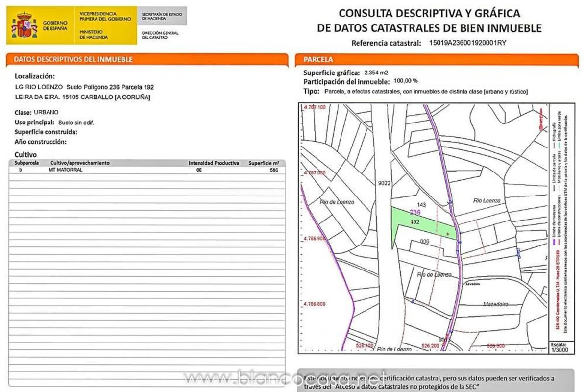This screenshot has width=585, height=392.
Task: Click the Intensidad Productiva column header
Action: tap(214, 163)
